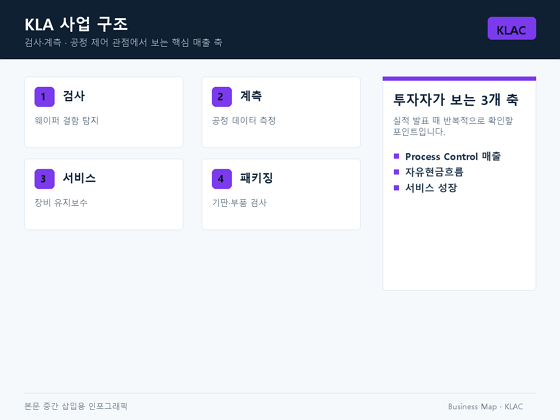The height and width of the screenshot is (420, 560).
Task: Click the square bullet beside Process Control 매출
Action: [396, 156]
